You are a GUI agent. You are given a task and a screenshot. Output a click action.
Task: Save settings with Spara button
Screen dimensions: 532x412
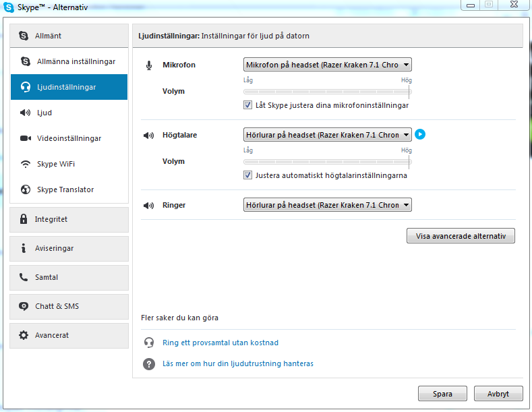pyautogui.click(x=442, y=394)
